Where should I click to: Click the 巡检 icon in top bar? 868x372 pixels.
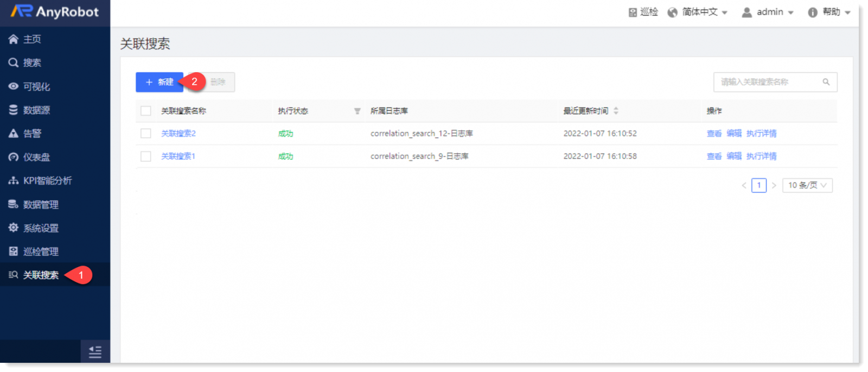pyautogui.click(x=633, y=12)
